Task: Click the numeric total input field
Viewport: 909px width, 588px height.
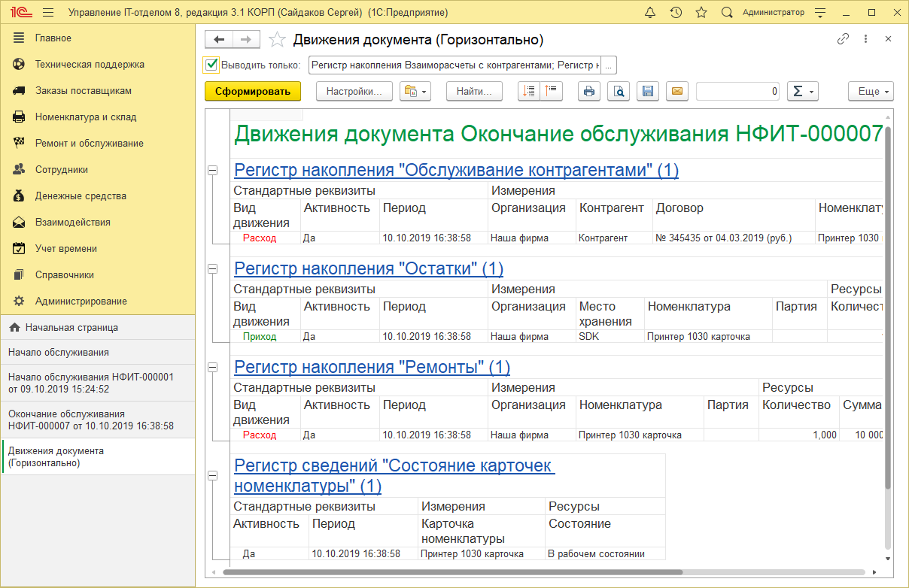Action: point(737,91)
